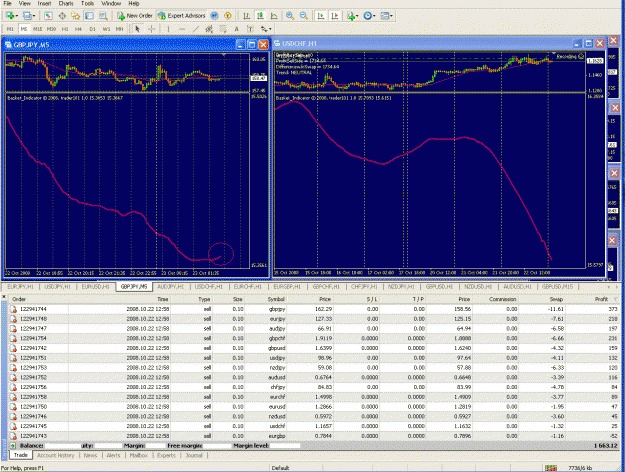Open the Templates dropdown
Image resolution: width=625 pixels, height=472 pixels.
(x=387, y=16)
